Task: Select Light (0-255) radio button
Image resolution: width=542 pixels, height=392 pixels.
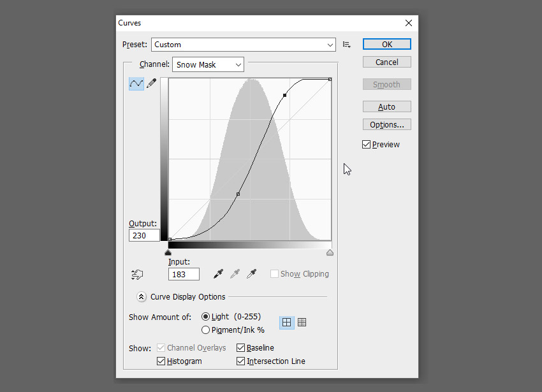Action: (x=205, y=317)
